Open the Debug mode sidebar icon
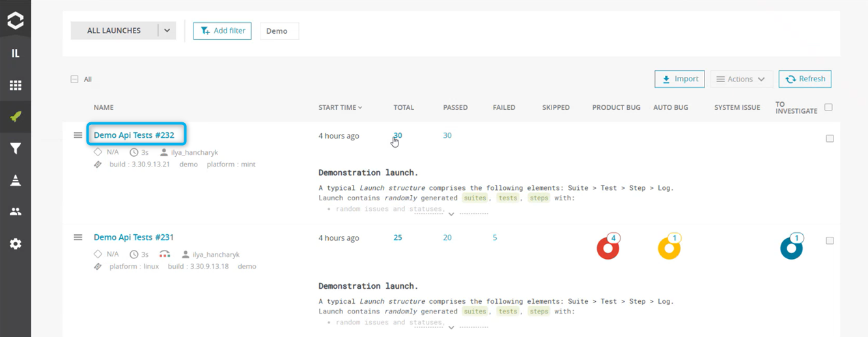 coord(16,180)
